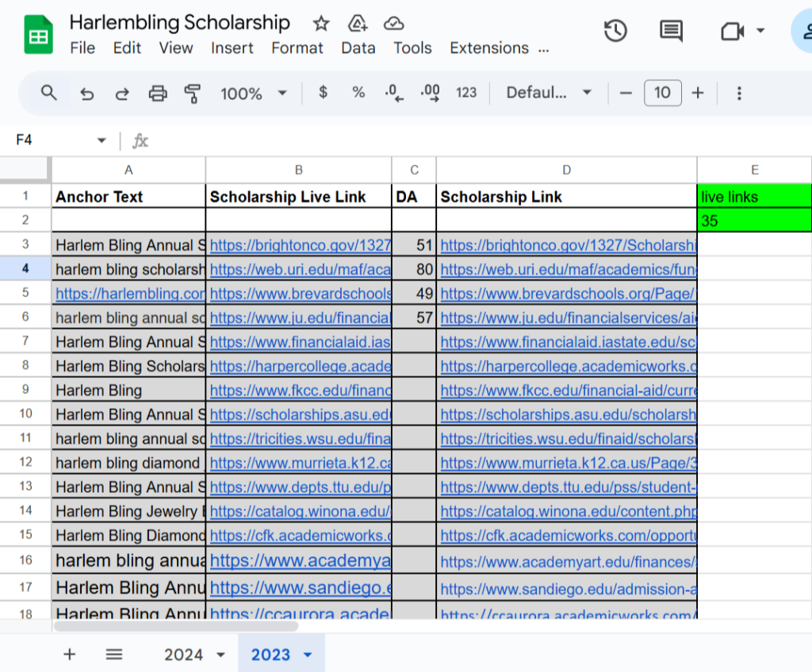This screenshot has height=672, width=812.
Task: Open the Format menu
Action: [297, 48]
